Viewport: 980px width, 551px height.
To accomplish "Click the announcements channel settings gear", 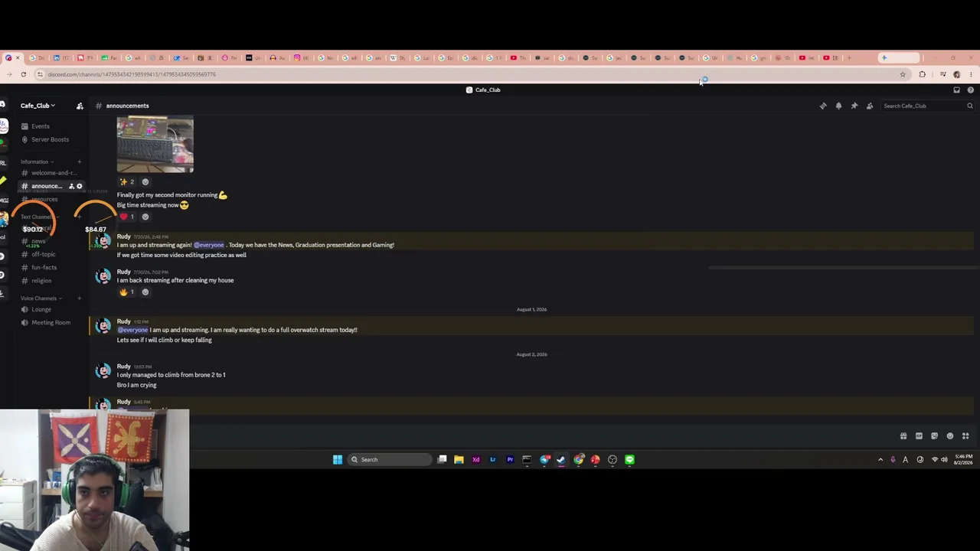I will pyautogui.click(x=79, y=186).
